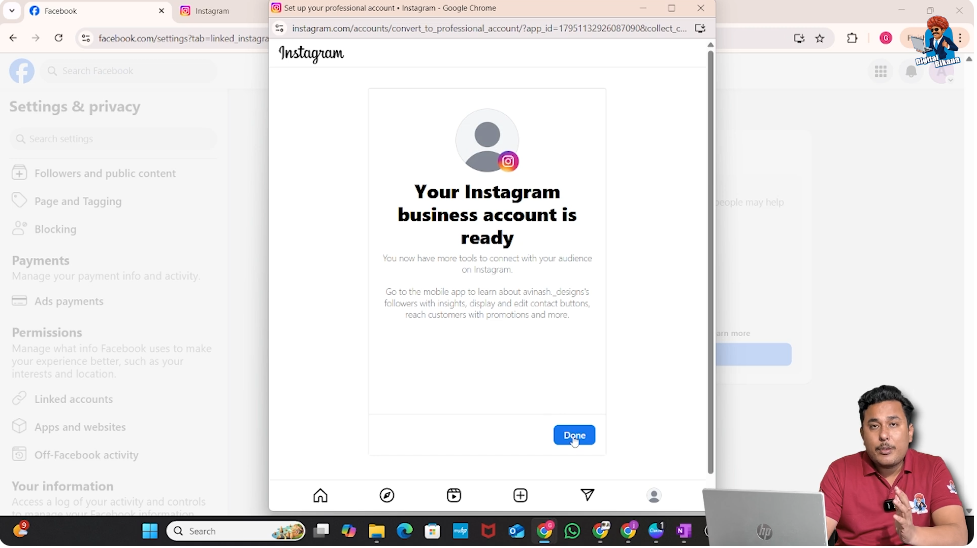
Task: Click the site info icon in popup address bar
Action: point(280,29)
